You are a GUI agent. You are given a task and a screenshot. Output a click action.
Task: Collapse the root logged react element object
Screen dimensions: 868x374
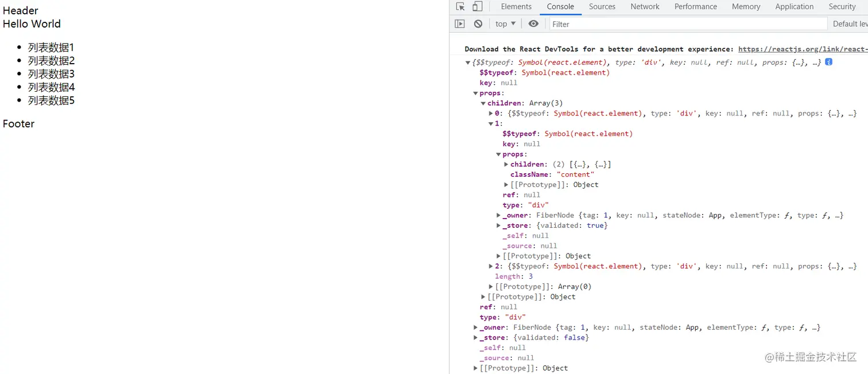pyautogui.click(x=468, y=63)
